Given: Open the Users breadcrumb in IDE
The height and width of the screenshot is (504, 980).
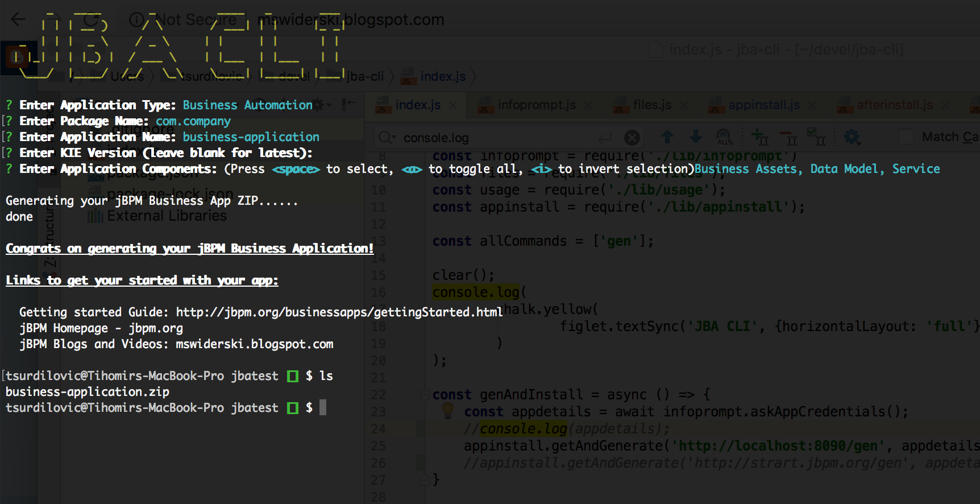Looking at the screenshot, I should point(127,77).
